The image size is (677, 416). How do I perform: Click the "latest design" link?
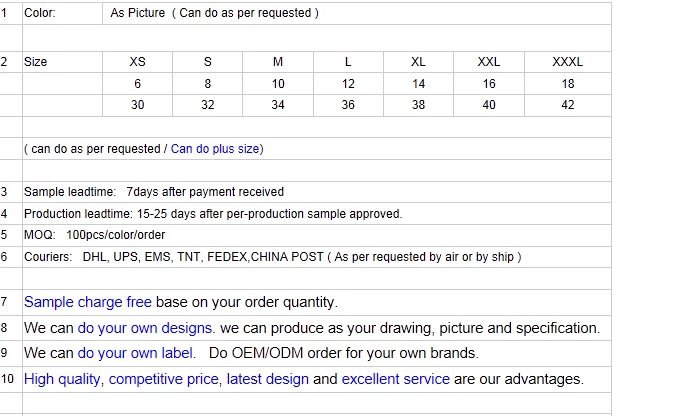point(267,379)
